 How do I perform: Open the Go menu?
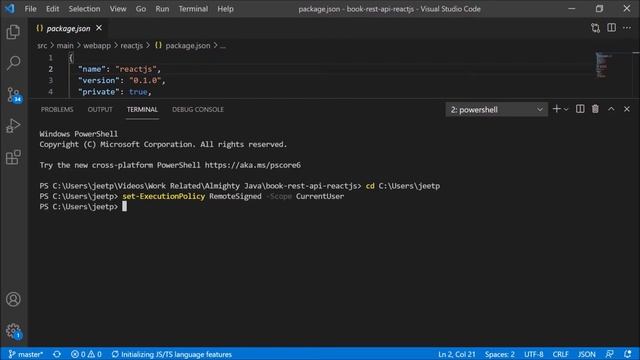(140, 9)
